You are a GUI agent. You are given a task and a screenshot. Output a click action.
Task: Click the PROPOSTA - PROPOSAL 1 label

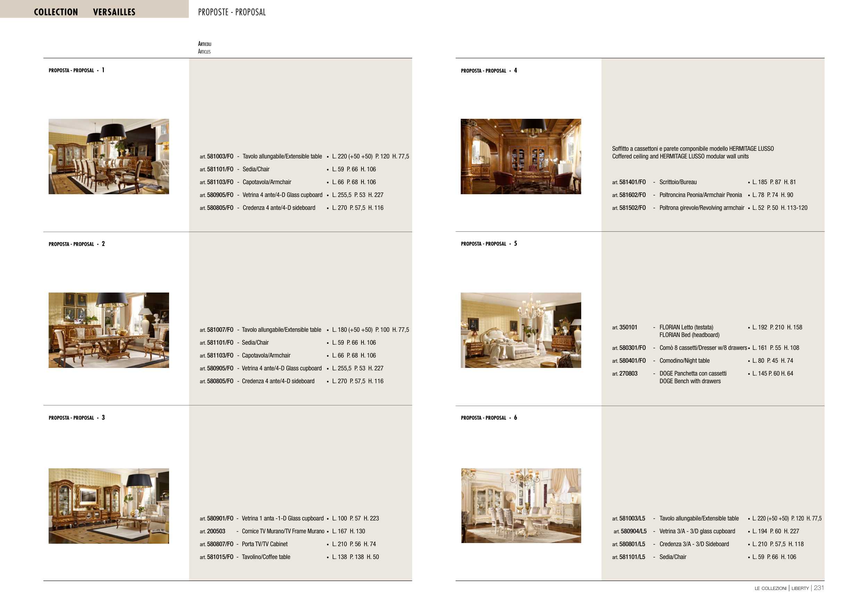[x=76, y=71]
